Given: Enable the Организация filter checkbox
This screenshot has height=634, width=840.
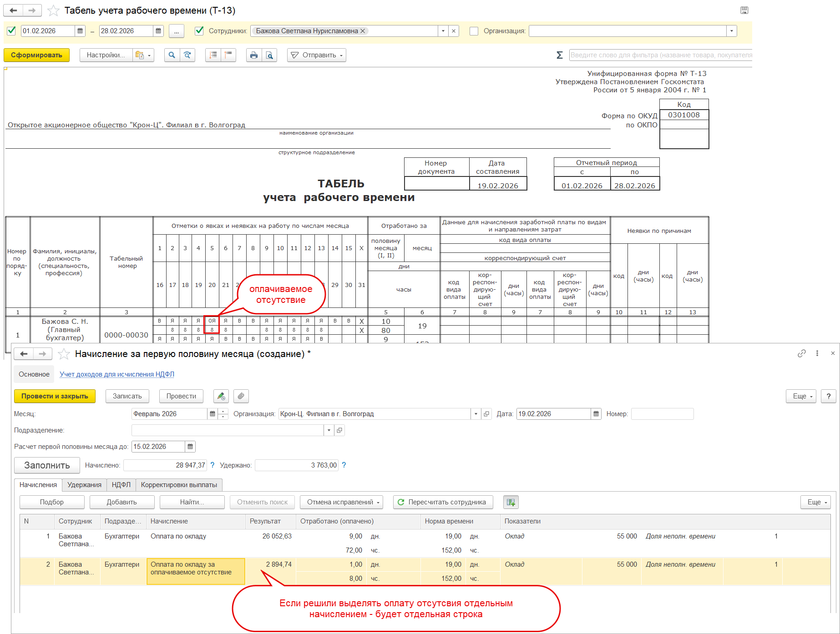Looking at the screenshot, I should (x=474, y=31).
